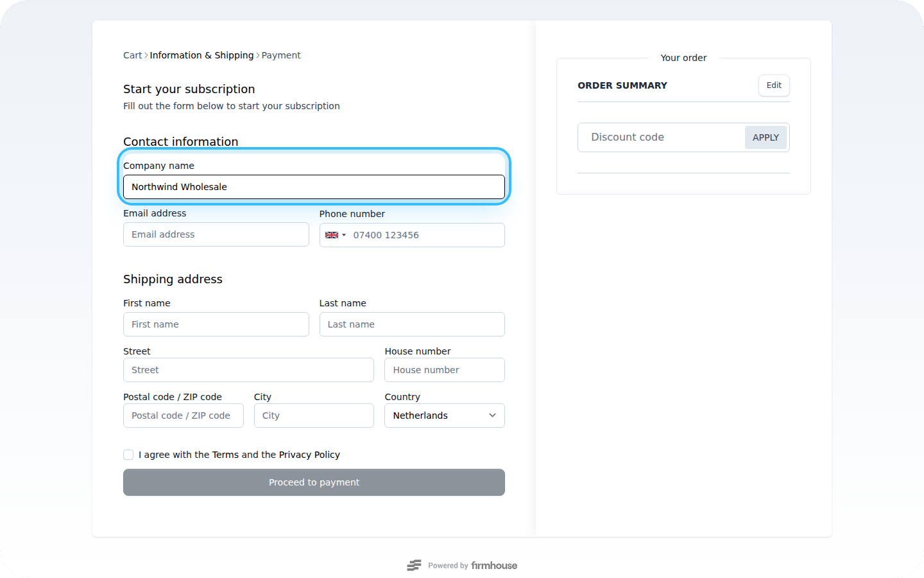Open the Terms link
Image resolution: width=924 pixels, height=578 pixels.
[x=225, y=455]
